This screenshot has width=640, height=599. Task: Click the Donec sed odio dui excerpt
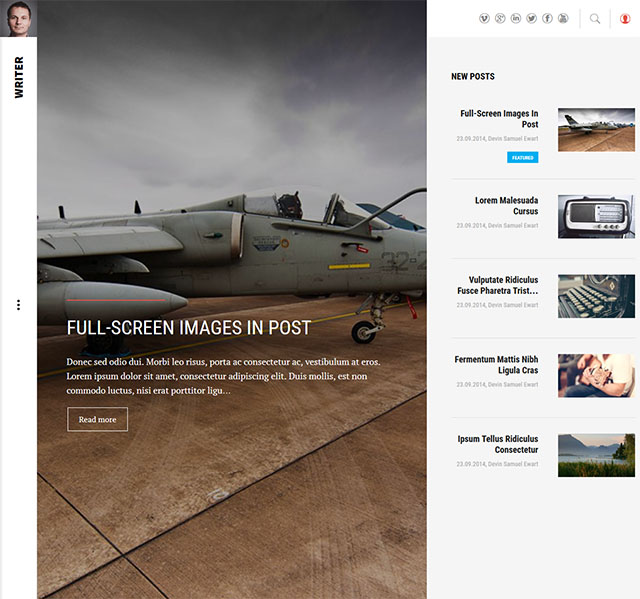223,376
